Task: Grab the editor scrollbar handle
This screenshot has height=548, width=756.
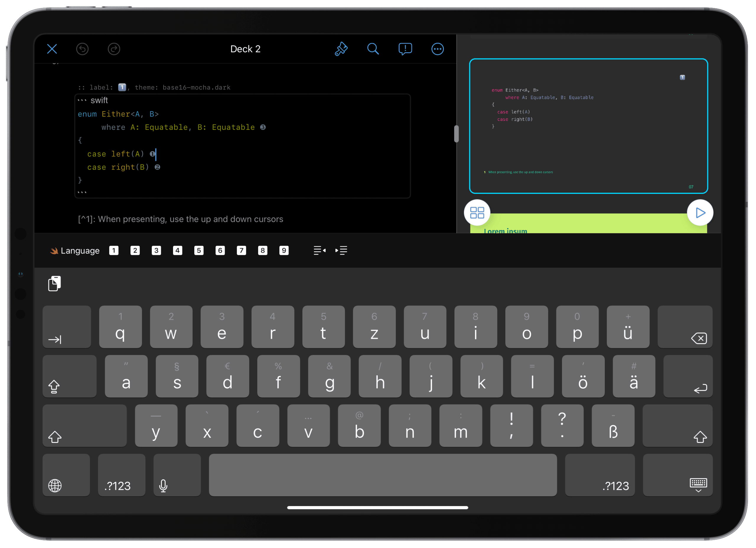Action: click(456, 134)
